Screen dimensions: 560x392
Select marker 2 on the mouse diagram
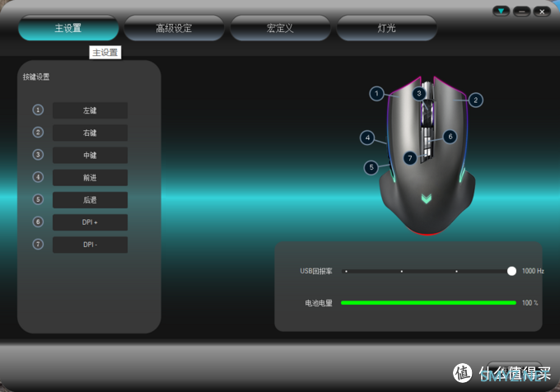[x=476, y=100]
